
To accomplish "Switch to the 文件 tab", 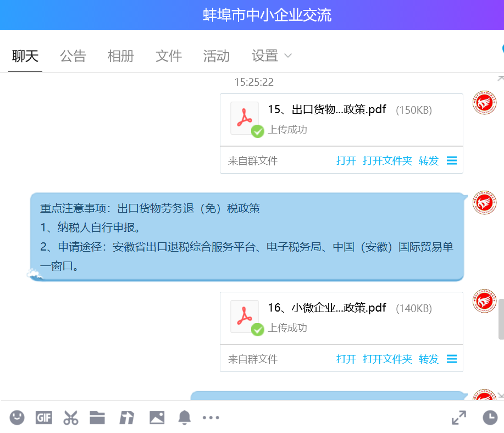I will 168,56.
